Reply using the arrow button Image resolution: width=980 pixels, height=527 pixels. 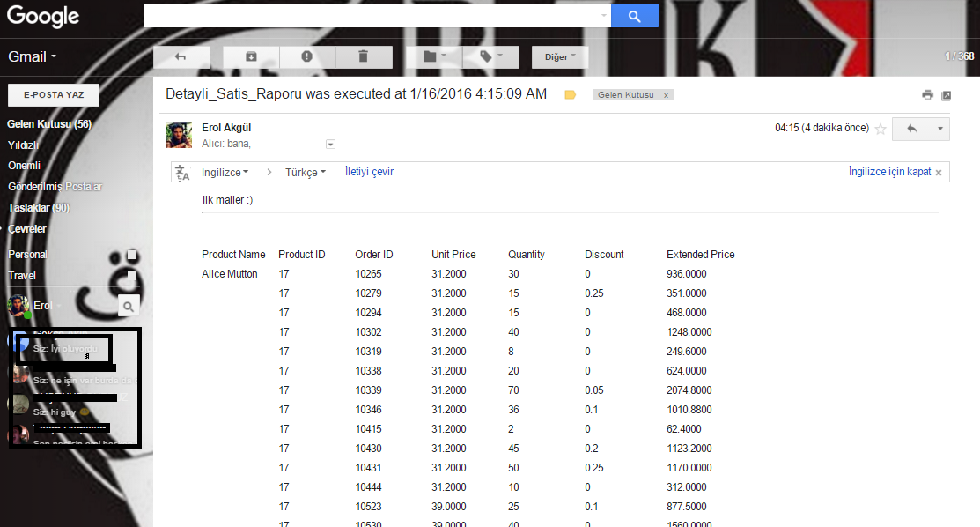tap(911, 129)
